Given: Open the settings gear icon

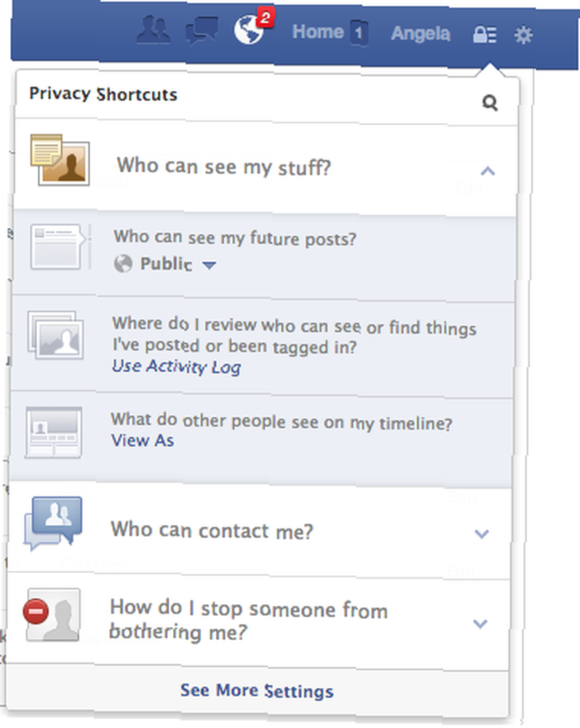Looking at the screenshot, I should tap(523, 35).
